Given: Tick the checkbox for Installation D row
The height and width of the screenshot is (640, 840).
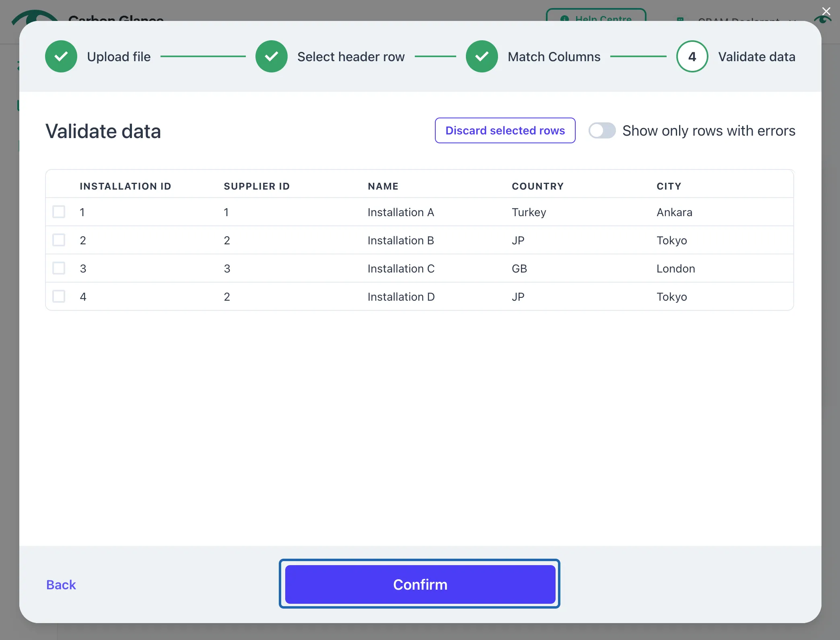Looking at the screenshot, I should point(59,296).
